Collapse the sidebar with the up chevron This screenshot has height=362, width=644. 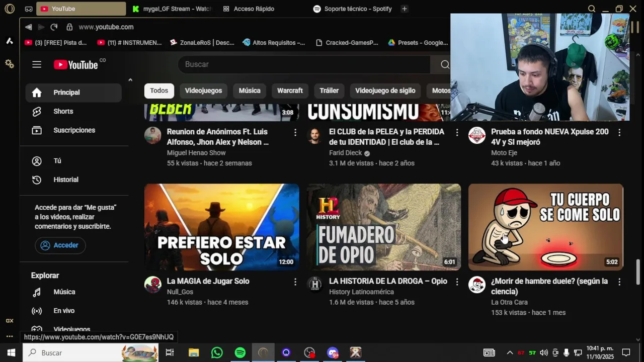click(130, 80)
